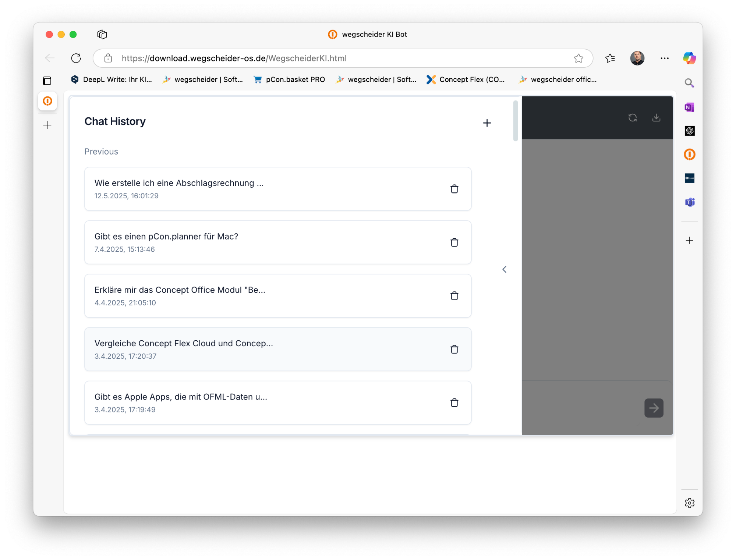Click the chat history scrollbar thumb
Image resolution: width=736 pixels, height=560 pixels.
[515, 121]
